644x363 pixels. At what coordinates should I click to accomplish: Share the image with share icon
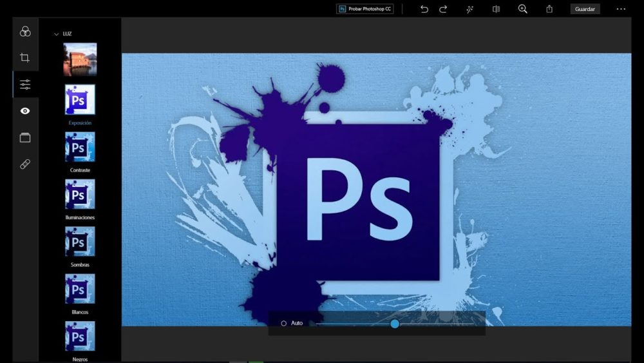tap(549, 9)
